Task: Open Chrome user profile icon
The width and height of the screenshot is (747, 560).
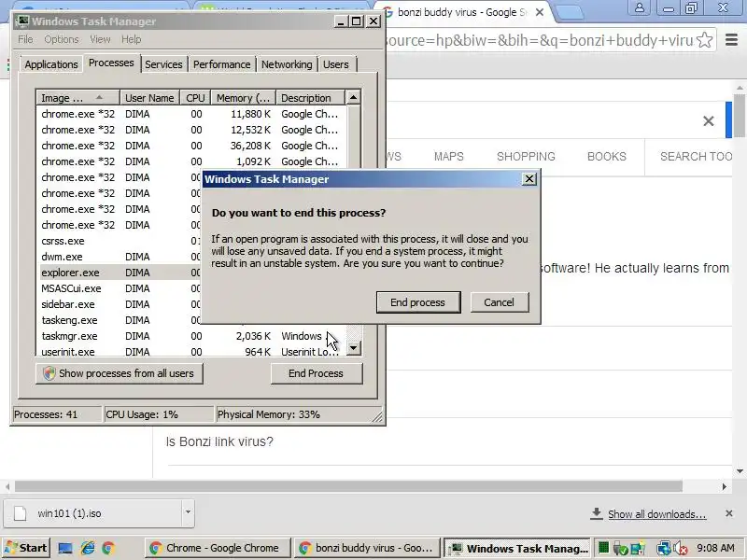Action: pos(640,7)
